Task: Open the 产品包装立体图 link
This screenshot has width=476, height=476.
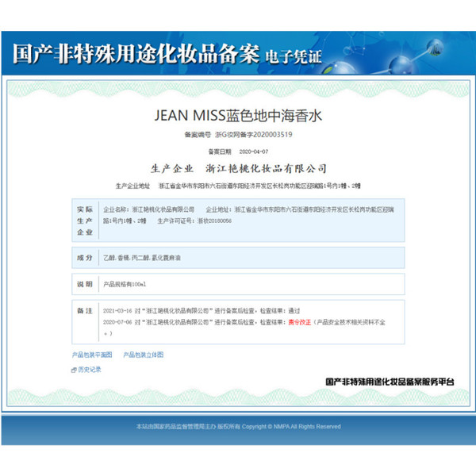Action: coord(144,355)
